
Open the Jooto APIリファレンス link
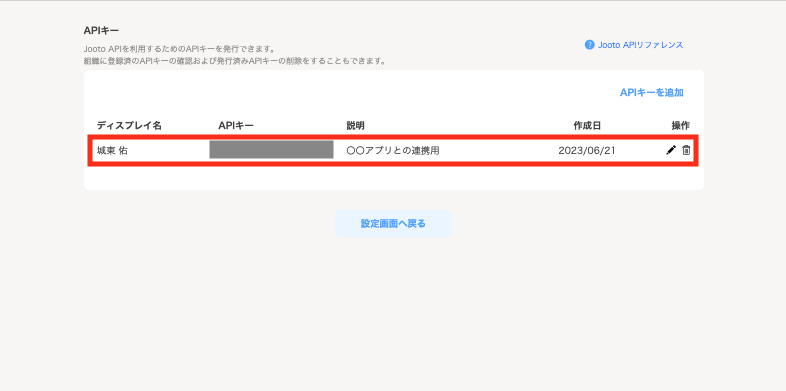pyautogui.click(x=641, y=45)
